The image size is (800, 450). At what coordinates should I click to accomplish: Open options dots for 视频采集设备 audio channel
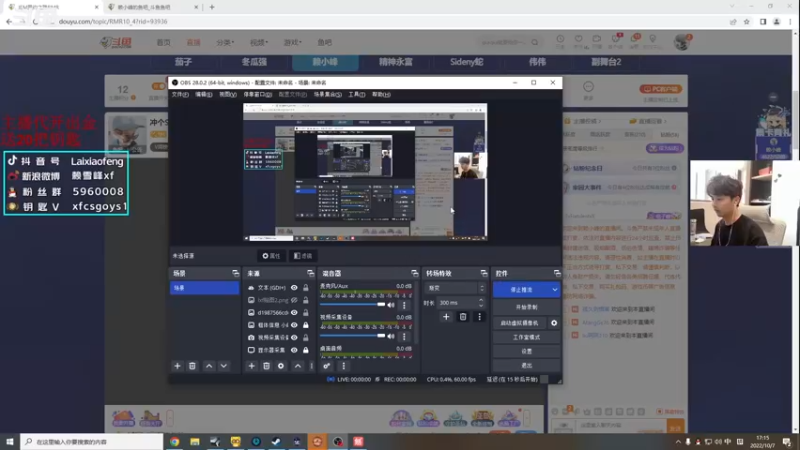coord(404,336)
